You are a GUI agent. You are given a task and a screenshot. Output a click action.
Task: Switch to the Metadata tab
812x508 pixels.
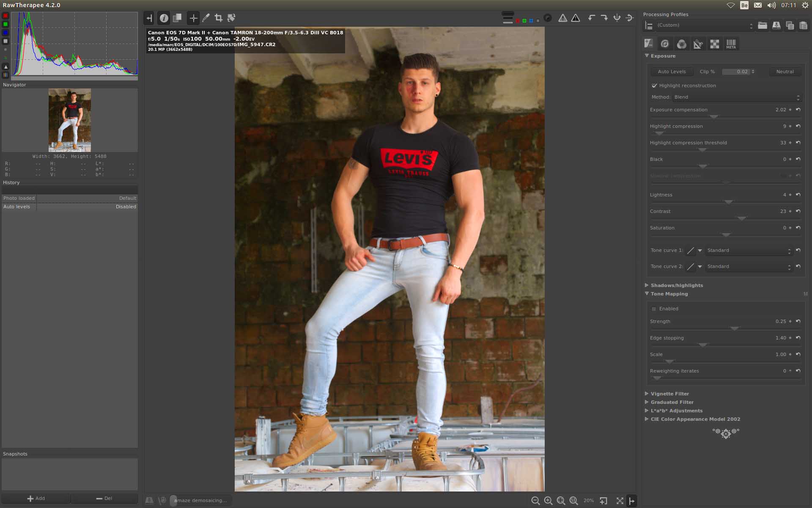731,44
